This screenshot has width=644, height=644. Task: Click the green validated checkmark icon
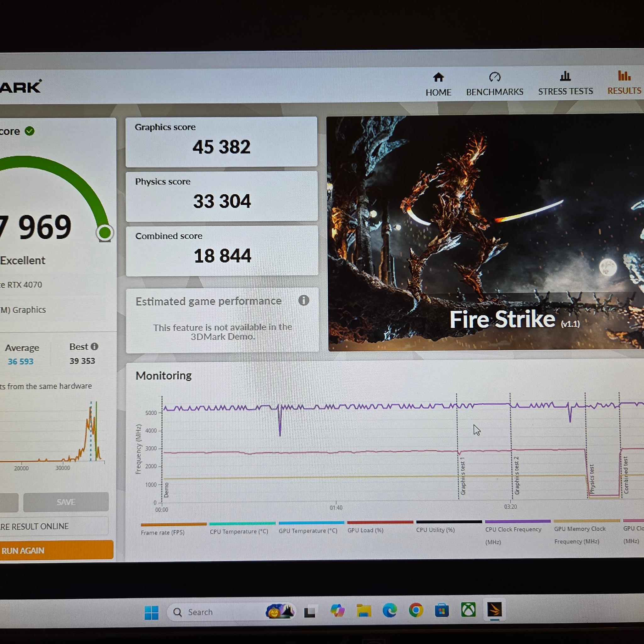point(29,131)
